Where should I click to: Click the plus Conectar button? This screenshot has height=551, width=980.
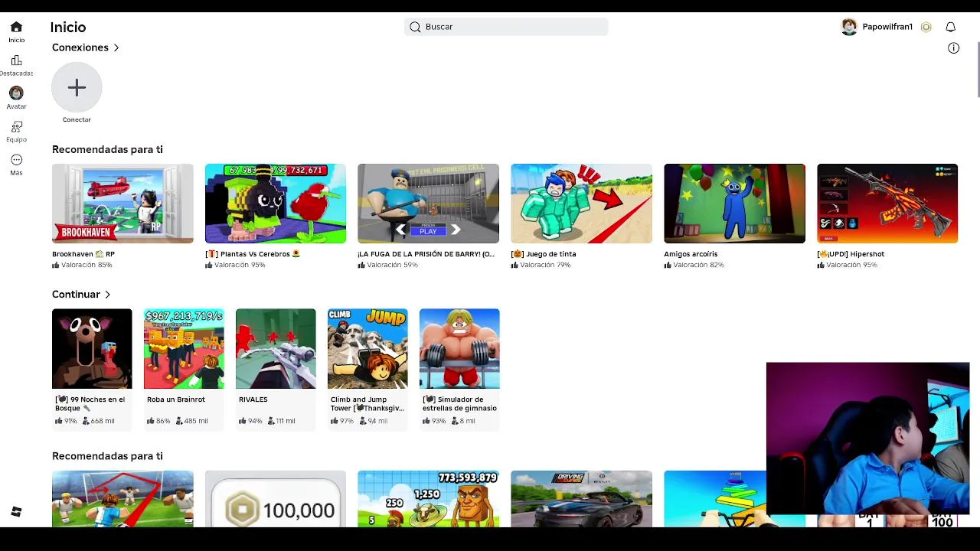(77, 87)
